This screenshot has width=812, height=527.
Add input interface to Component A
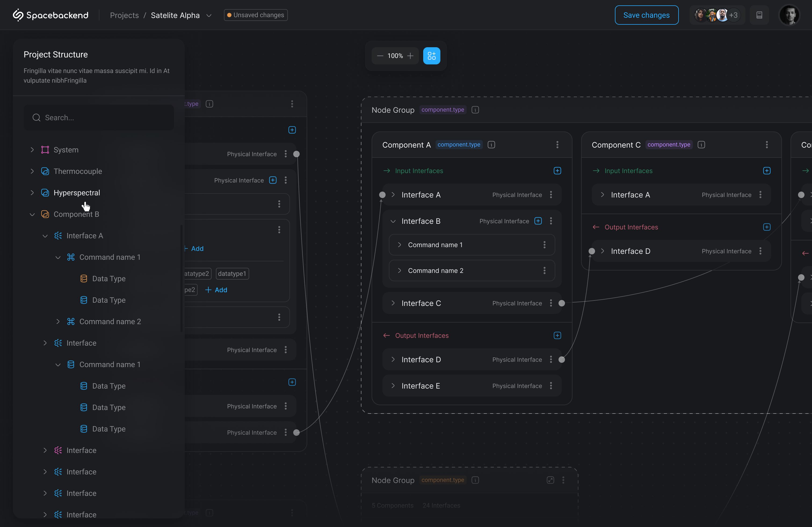click(x=557, y=171)
